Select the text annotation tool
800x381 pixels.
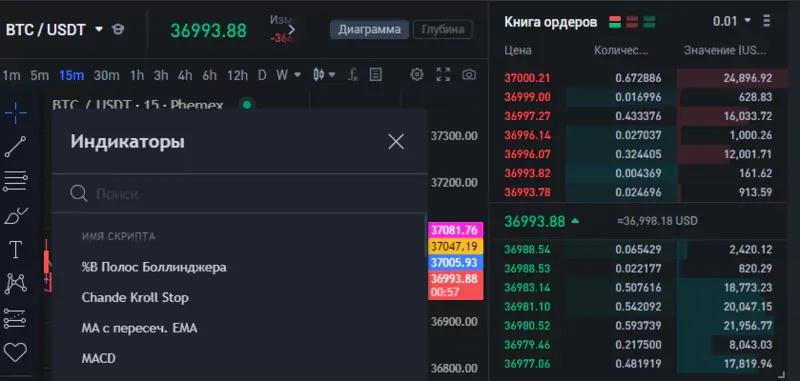click(x=16, y=250)
